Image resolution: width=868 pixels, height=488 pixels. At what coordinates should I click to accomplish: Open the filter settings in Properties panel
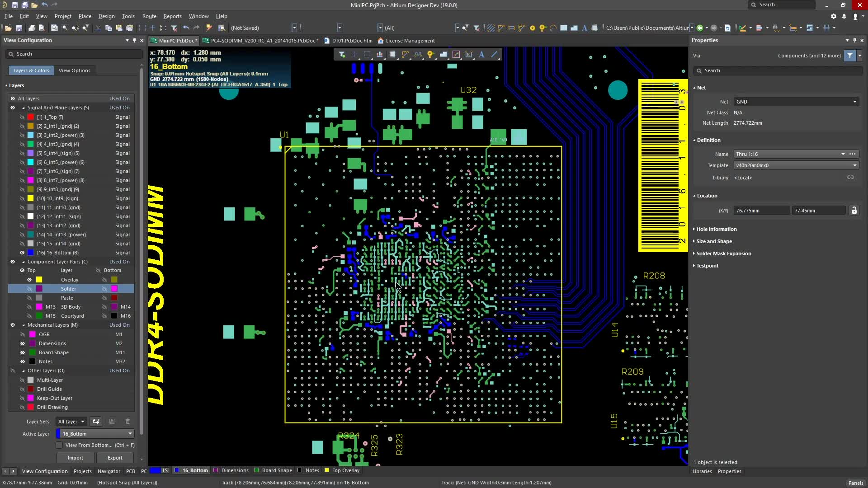pyautogui.click(x=849, y=56)
